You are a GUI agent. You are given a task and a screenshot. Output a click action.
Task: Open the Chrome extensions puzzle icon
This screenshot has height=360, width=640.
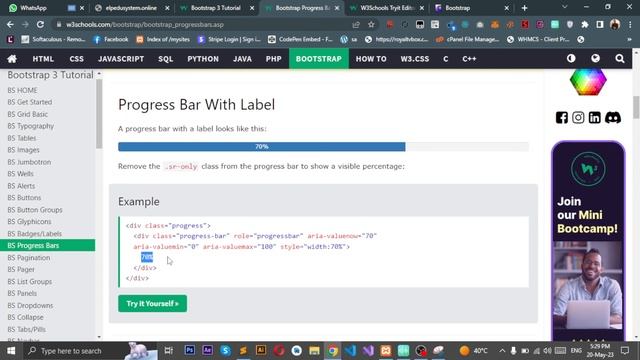pos(585,24)
